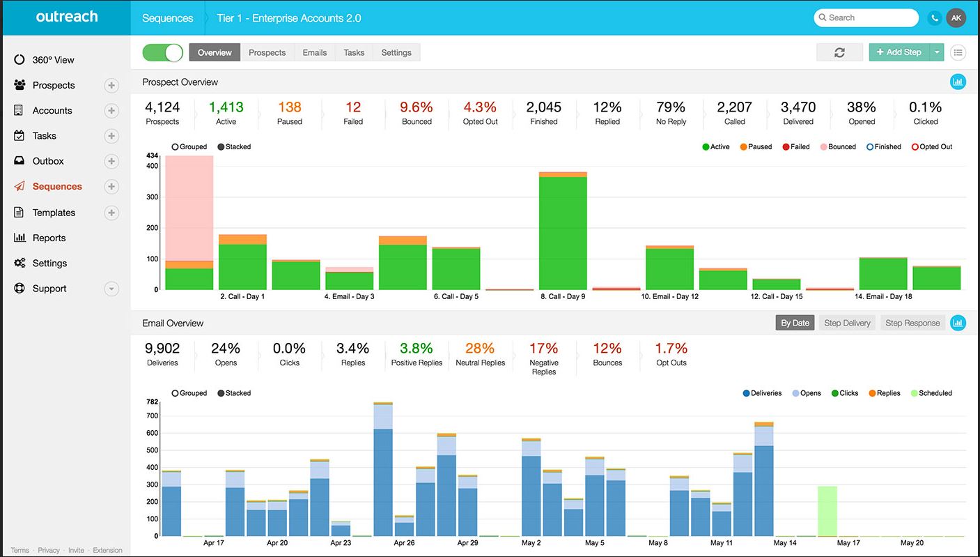
Task: Open the Settings tab of sequence
Action: pyautogui.click(x=396, y=52)
